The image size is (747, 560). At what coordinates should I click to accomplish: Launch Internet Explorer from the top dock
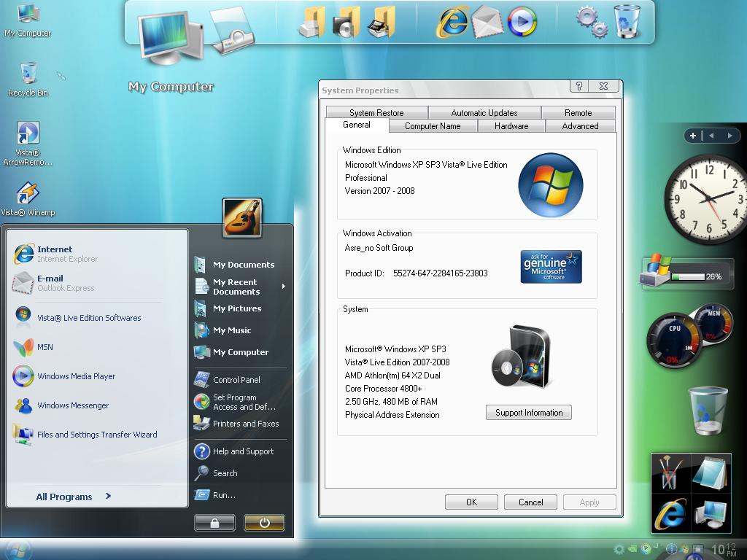pyautogui.click(x=452, y=22)
